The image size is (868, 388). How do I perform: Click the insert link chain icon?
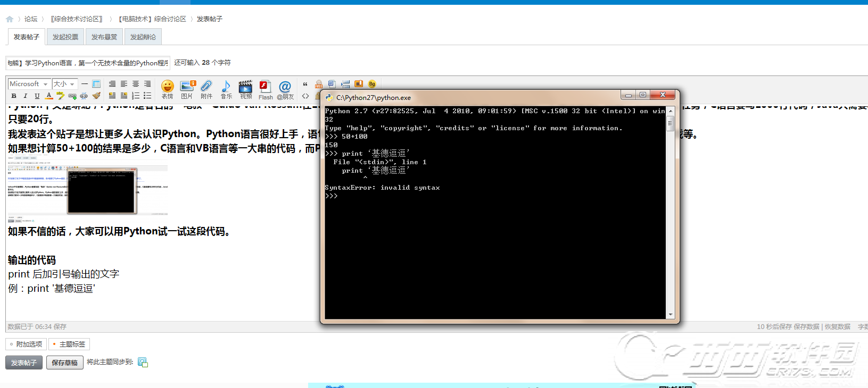[x=72, y=96]
